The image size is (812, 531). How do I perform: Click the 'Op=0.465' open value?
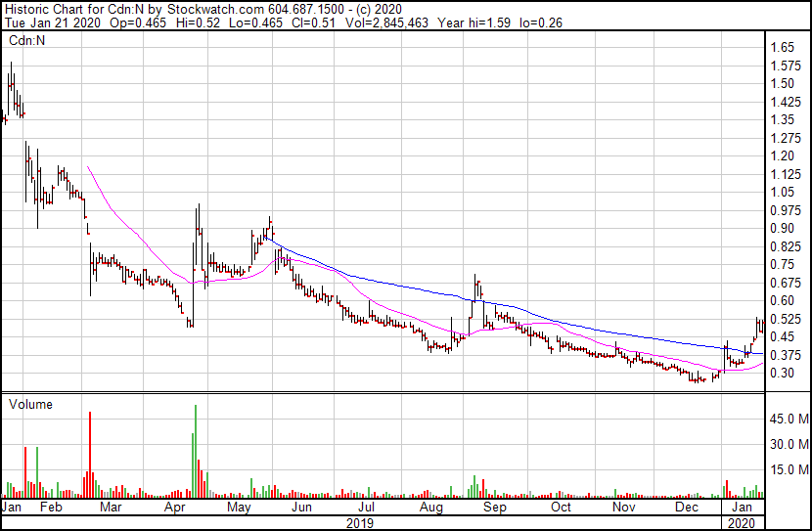coord(138,22)
